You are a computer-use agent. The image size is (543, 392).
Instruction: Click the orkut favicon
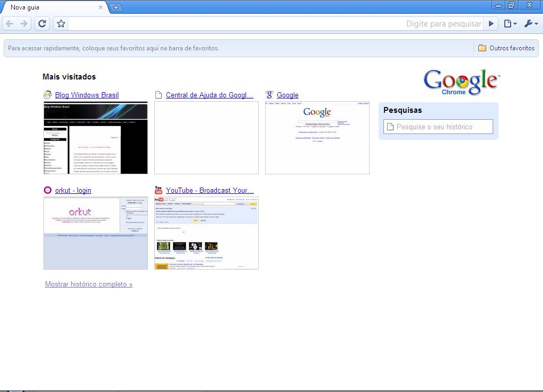(48, 190)
